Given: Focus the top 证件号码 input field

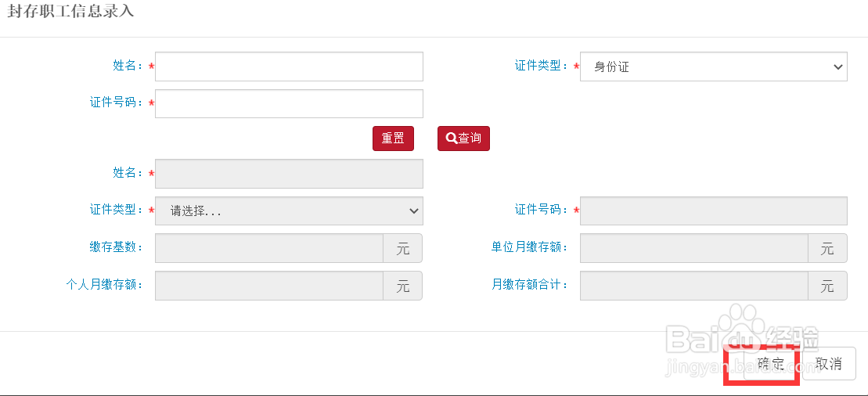Looking at the screenshot, I should pyautogui.click(x=289, y=103).
